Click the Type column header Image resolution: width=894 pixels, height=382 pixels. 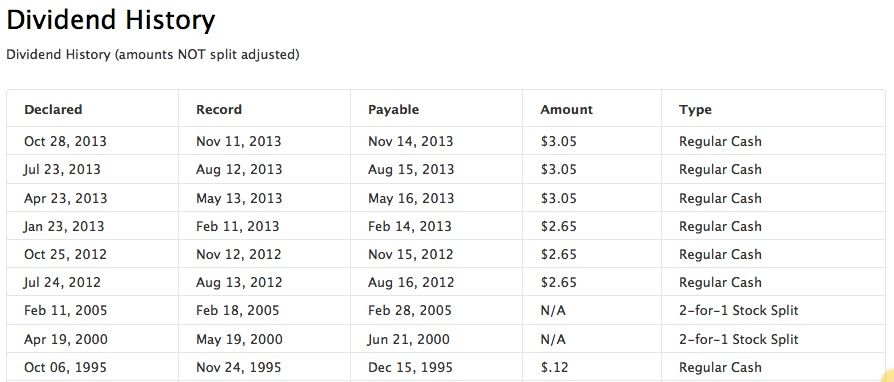point(695,109)
